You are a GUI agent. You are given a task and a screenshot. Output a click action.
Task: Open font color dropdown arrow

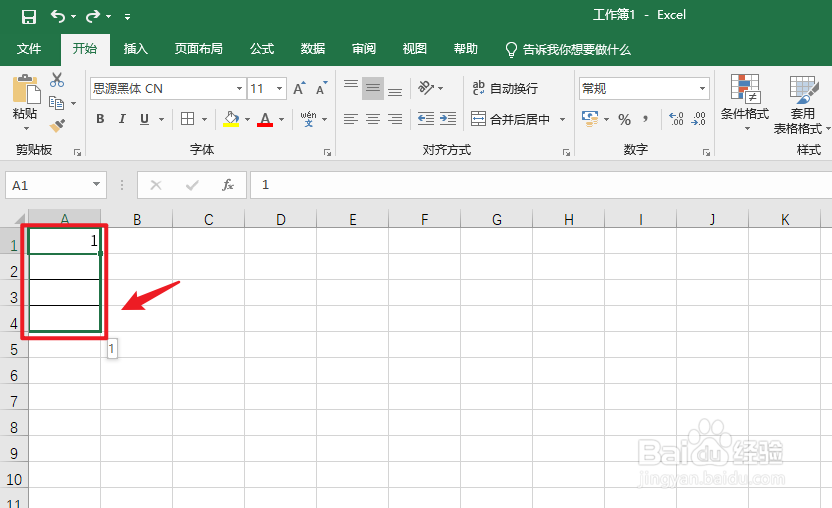coord(282,119)
